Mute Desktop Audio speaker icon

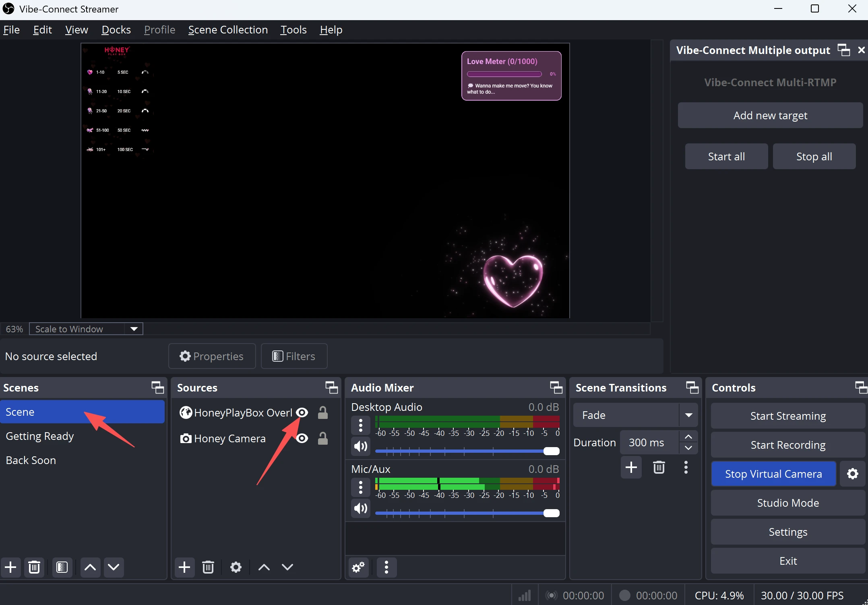tap(360, 446)
